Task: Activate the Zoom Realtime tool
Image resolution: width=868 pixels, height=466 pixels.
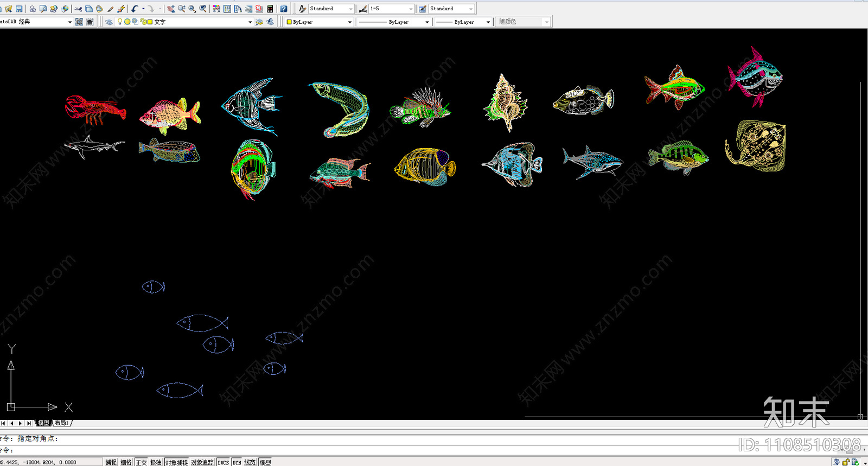Action: [x=182, y=9]
